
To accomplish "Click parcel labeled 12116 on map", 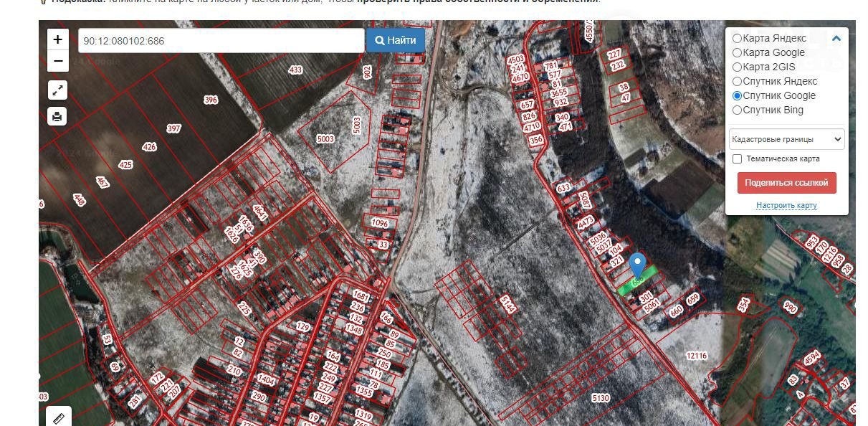I will point(696,356).
